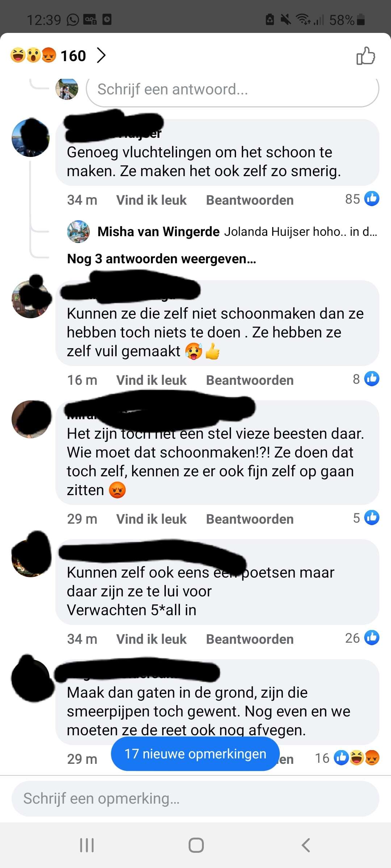391x868 pixels.
Task: Show '17 nieuwe opmerkingen' pill
Action: [x=195, y=754]
